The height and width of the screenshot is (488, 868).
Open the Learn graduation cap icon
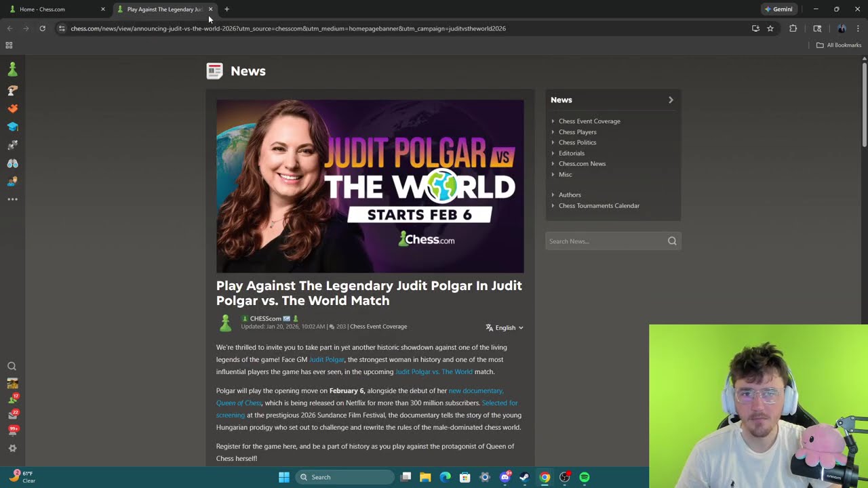coord(12,127)
